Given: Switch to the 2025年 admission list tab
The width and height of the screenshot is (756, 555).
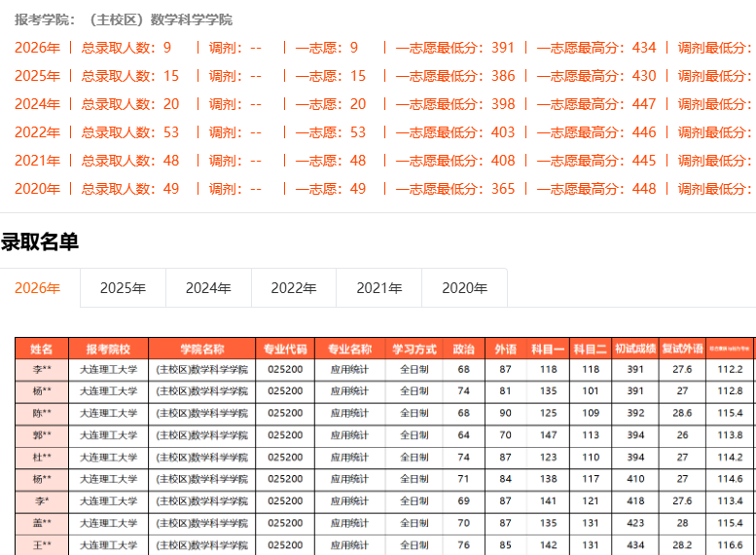Looking at the screenshot, I should click(123, 288).
